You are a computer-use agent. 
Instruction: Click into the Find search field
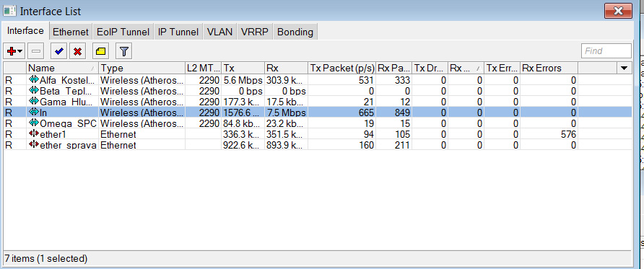(606, 51)
